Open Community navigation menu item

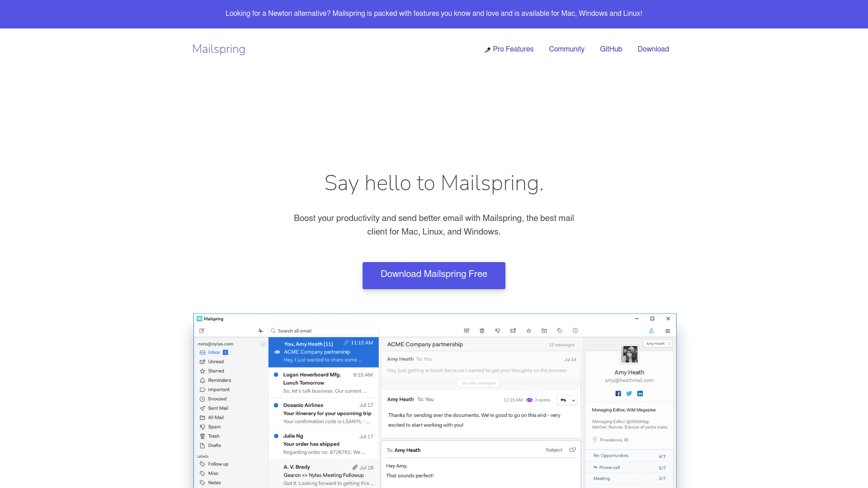click(566, 49)
